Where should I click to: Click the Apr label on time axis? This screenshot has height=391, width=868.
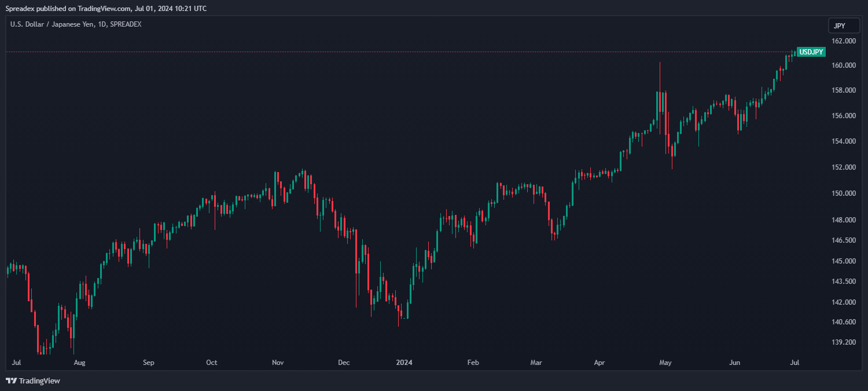coord(599,363)
